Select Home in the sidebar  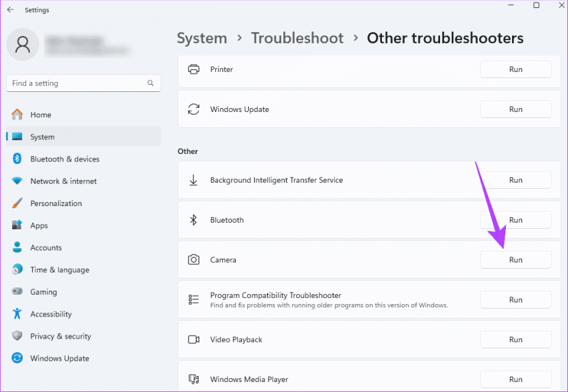pos(41,115)
